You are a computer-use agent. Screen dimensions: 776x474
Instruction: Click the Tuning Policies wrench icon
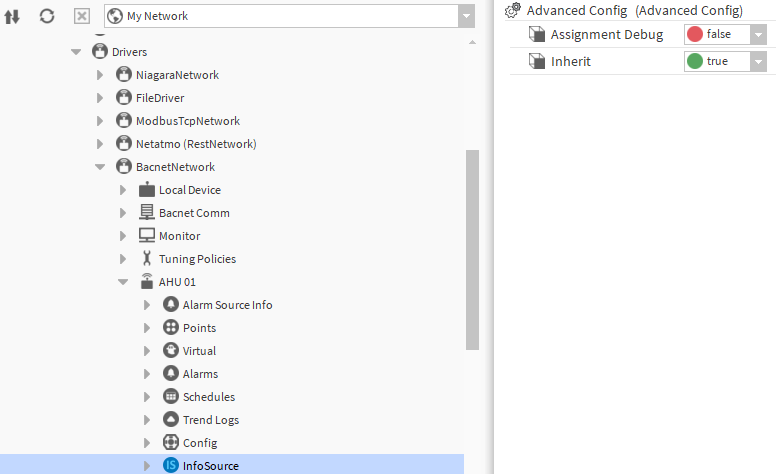(147, 259)
